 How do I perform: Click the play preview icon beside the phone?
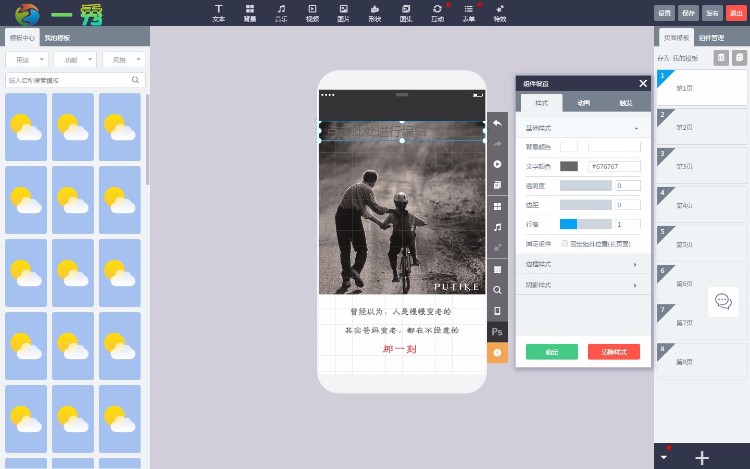(x=497, y=164)
